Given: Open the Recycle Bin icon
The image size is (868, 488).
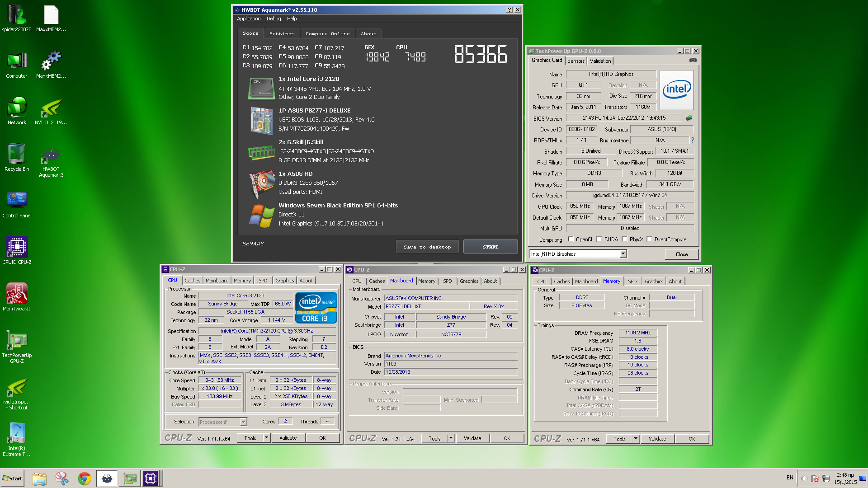Looking at the screenshot, I should point(17,158).
